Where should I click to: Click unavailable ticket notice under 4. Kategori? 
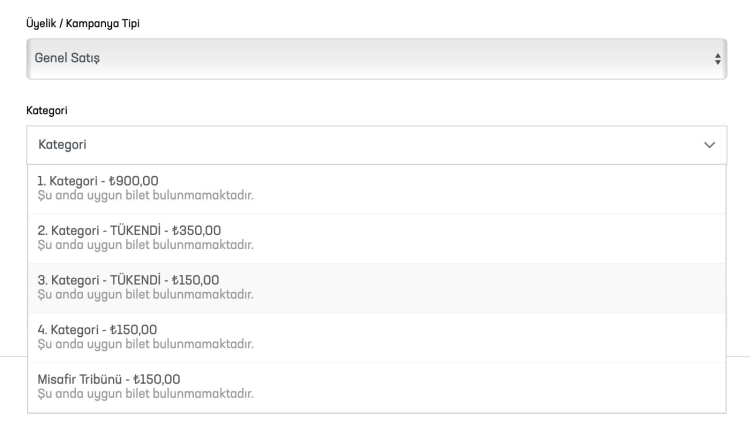pyautogui.click(x=145, y=344)
